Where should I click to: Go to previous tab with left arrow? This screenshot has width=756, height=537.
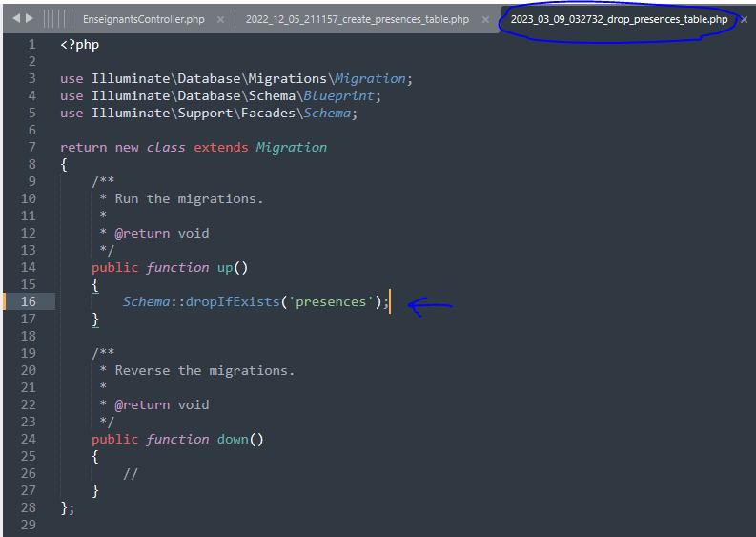[16, 18]
